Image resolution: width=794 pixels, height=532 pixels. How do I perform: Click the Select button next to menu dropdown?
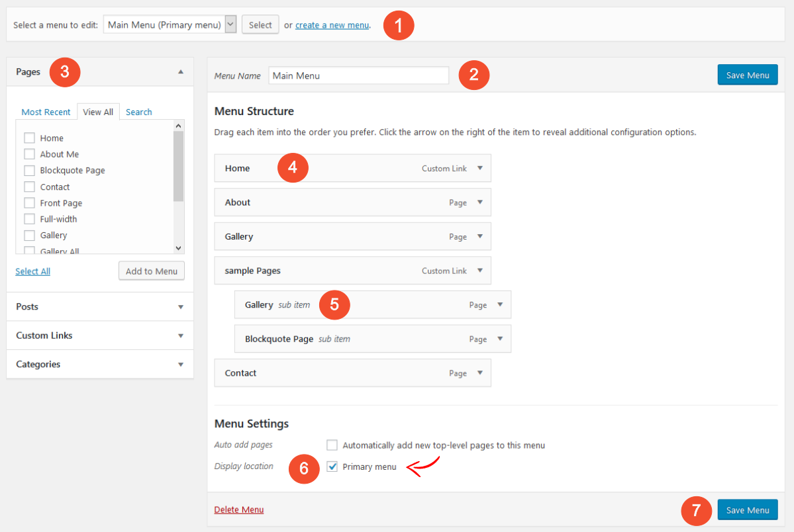pos(260,24)
